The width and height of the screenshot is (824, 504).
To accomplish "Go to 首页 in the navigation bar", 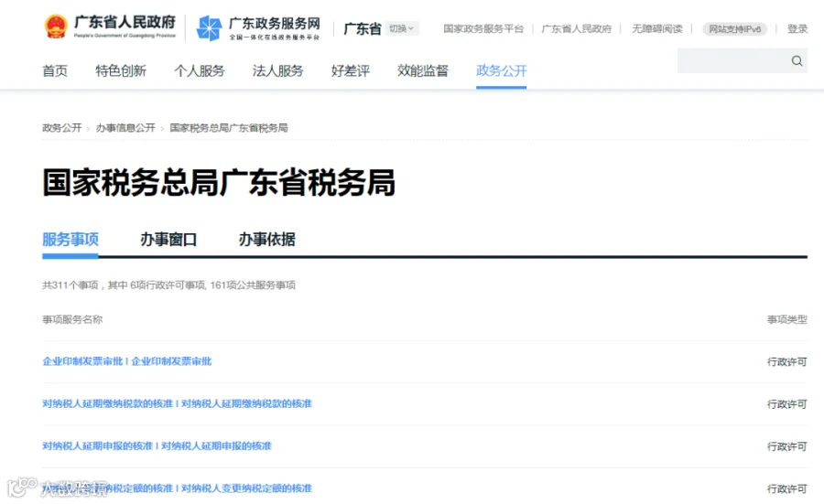I will (55, 70).
